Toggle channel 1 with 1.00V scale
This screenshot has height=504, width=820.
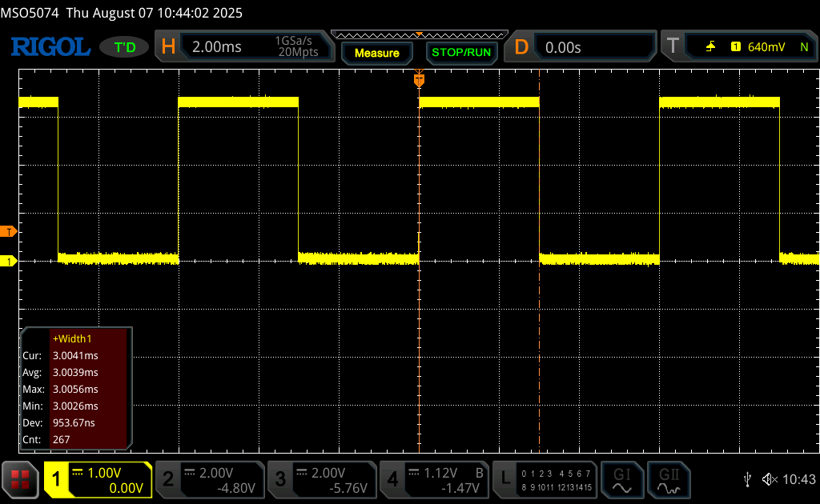[x=98, y=480]
